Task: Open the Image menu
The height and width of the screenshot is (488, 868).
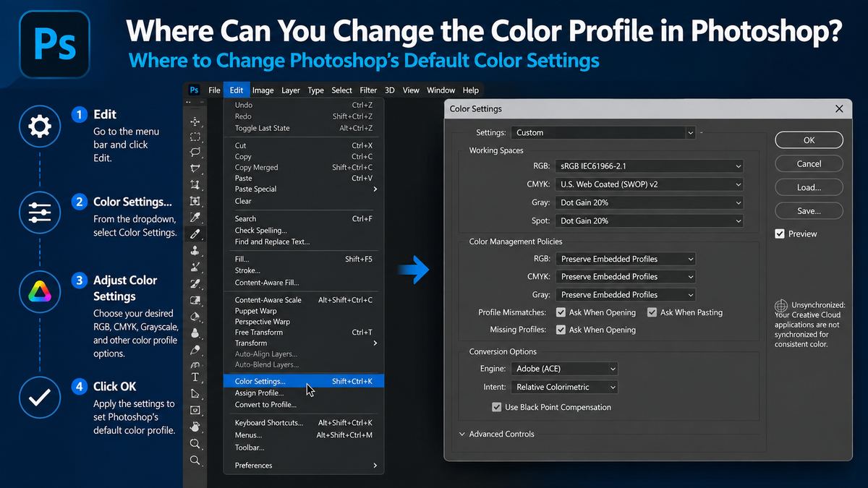Action: coord(263,90)
